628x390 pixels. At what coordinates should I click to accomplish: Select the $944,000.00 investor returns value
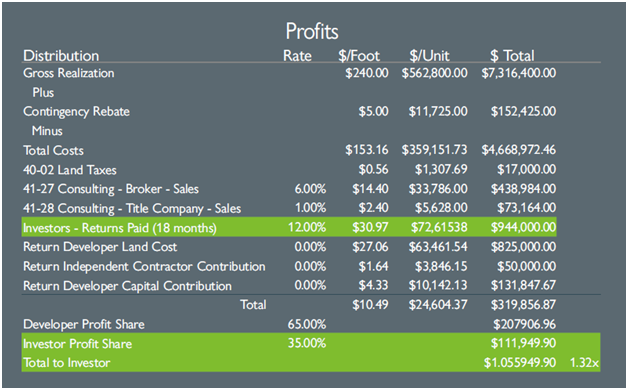(523, 227)
